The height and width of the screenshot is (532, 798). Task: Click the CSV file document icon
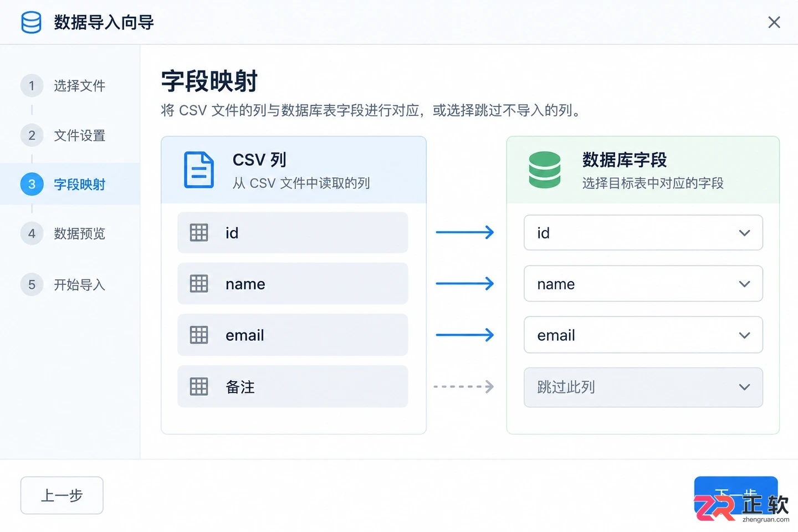coord(198,170)
